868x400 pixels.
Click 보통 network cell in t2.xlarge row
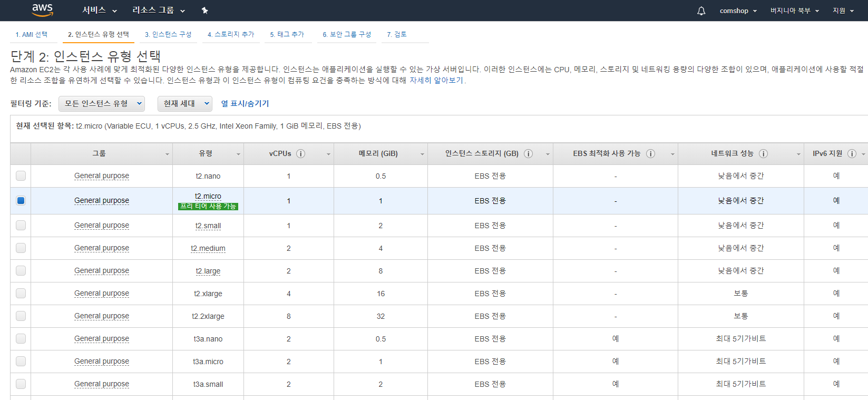click(x=741, y=294)
